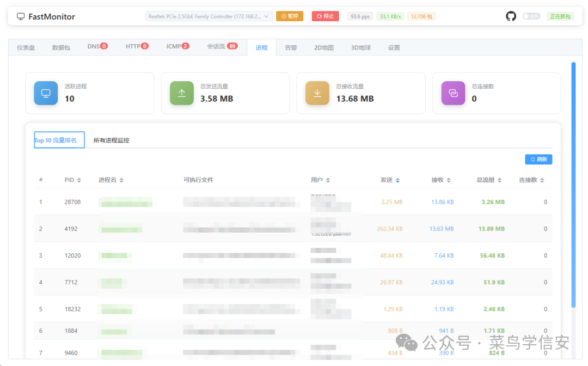The height and width of the screenshot is (366, 588).
Task: Open the Realtek network adapter dropdown
Action: tap(209, 16)
